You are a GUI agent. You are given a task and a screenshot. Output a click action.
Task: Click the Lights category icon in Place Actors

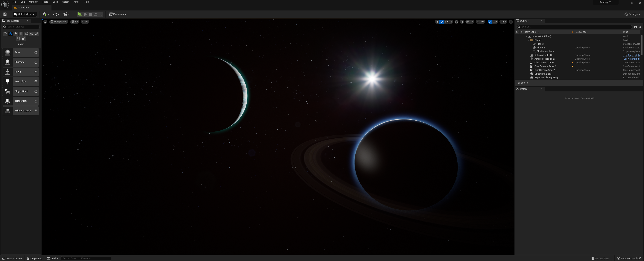point(16,34)
